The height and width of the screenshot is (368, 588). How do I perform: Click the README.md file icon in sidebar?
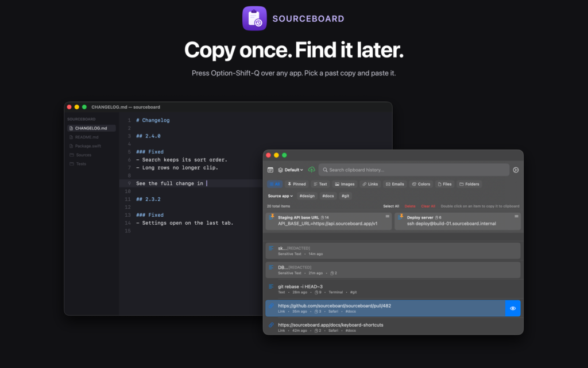(71, 137)
